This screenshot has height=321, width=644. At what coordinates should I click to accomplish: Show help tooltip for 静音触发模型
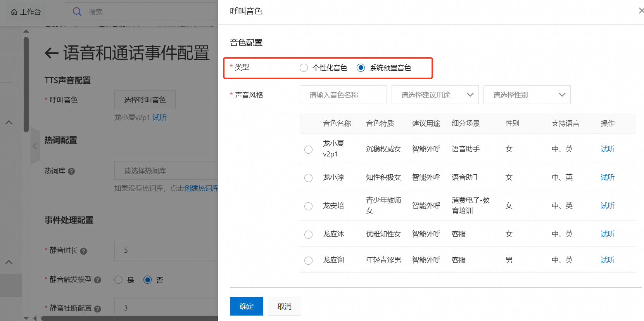[98, 280]
